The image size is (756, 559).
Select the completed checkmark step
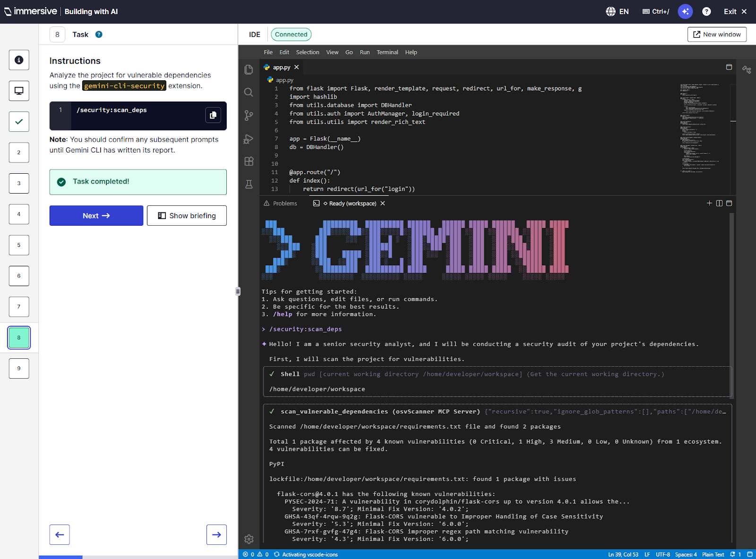pos(19,122)
